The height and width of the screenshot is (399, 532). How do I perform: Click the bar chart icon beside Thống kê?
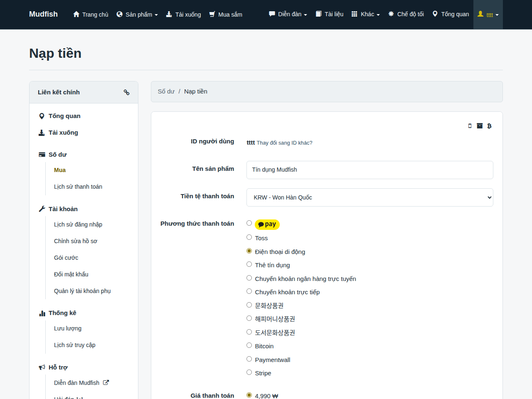[x=42, y=313]
